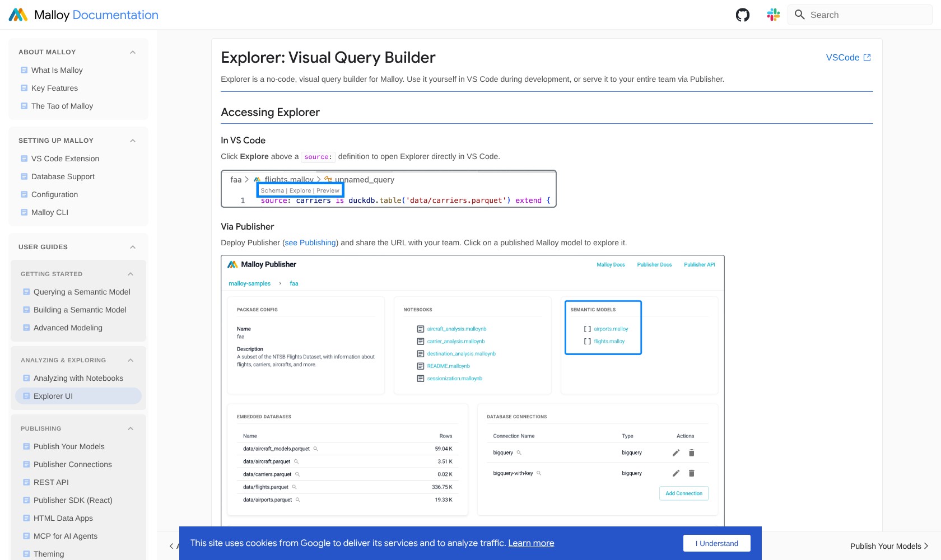This screenshot has height=560, width=941.
Task: Navigate to Malloy CLI page
Action: click(50, 212)
